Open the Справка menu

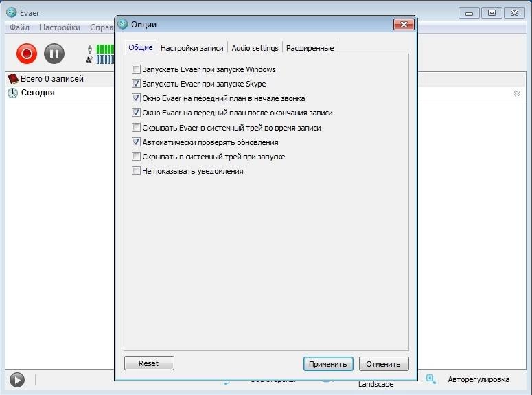tap(101, 27)
